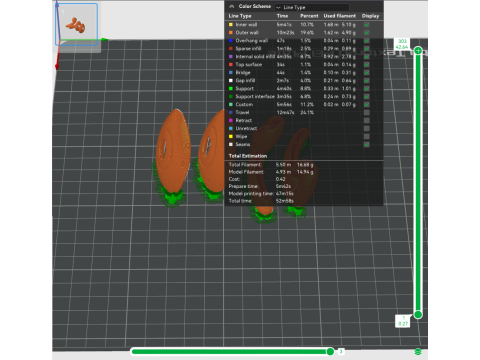Click the "Support interface" row label
Screen dimensions: 480x360
point(255,97)
